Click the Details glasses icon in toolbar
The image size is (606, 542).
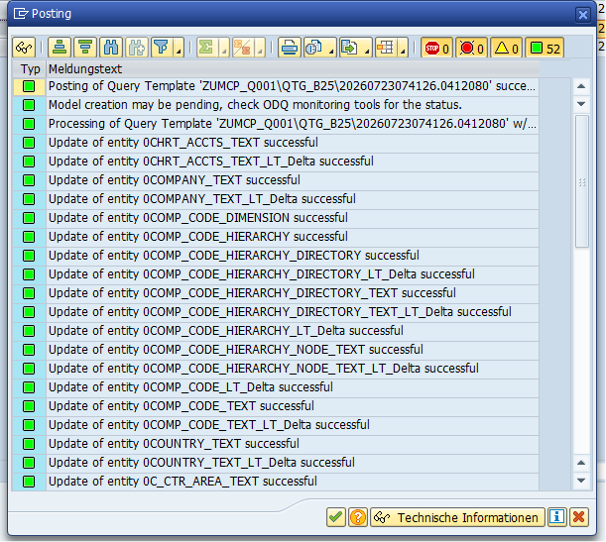point(24,48)
